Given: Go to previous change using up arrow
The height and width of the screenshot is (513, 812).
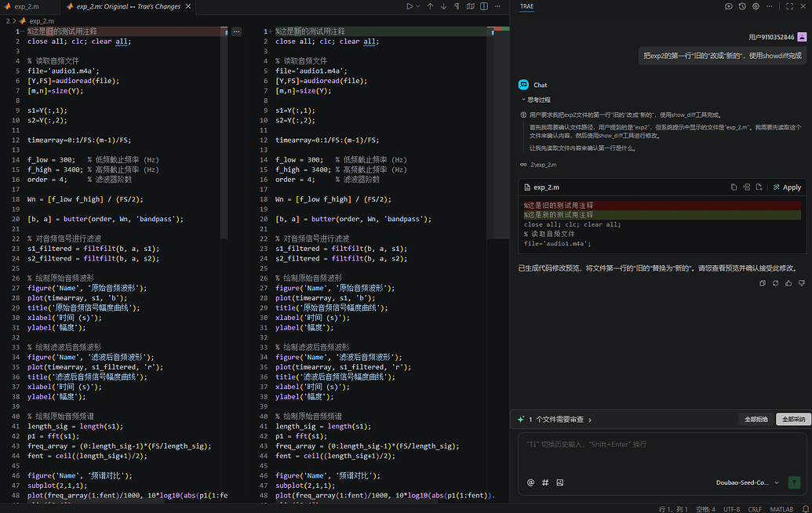Looking at the screenshot, I should click(430, 6).
